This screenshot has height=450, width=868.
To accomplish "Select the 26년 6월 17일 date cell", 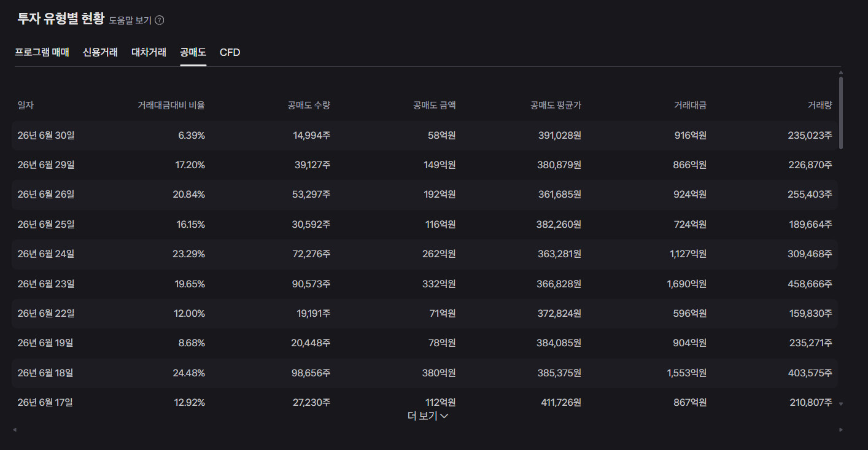I will [45, 402].
